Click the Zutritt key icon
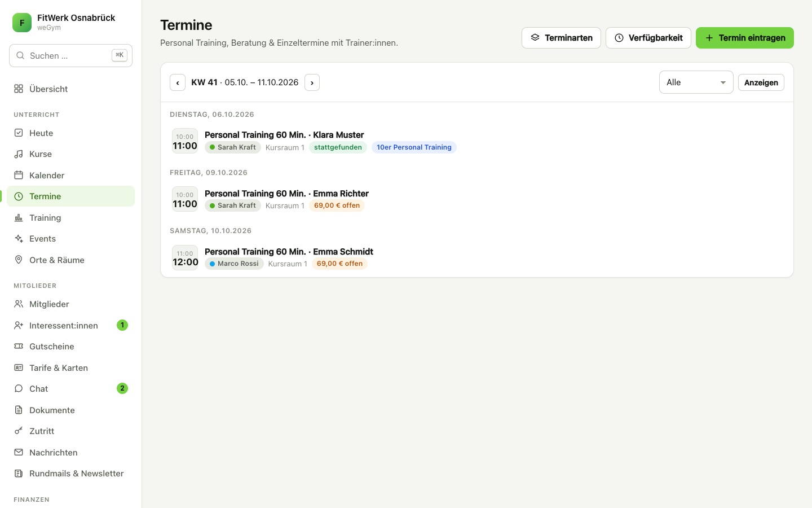The height and width of the screenshot is (508, 812). (x=19, y=431)
